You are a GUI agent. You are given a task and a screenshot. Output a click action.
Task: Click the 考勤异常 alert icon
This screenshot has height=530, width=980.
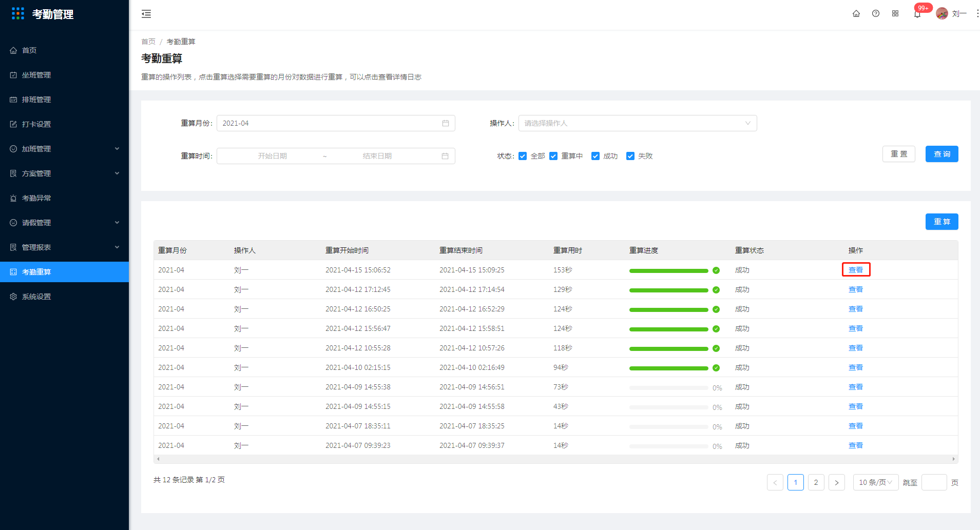pos(13,198)
